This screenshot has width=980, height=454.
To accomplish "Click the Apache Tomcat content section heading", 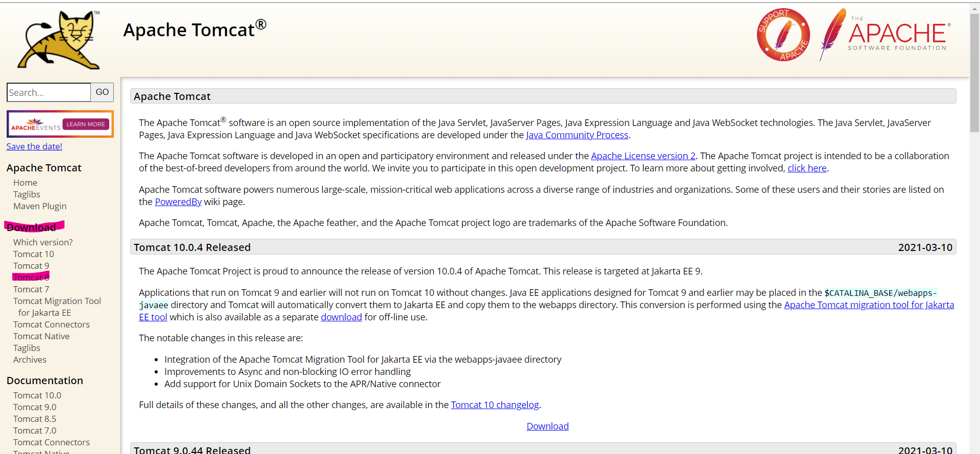I will coord(173,96).
